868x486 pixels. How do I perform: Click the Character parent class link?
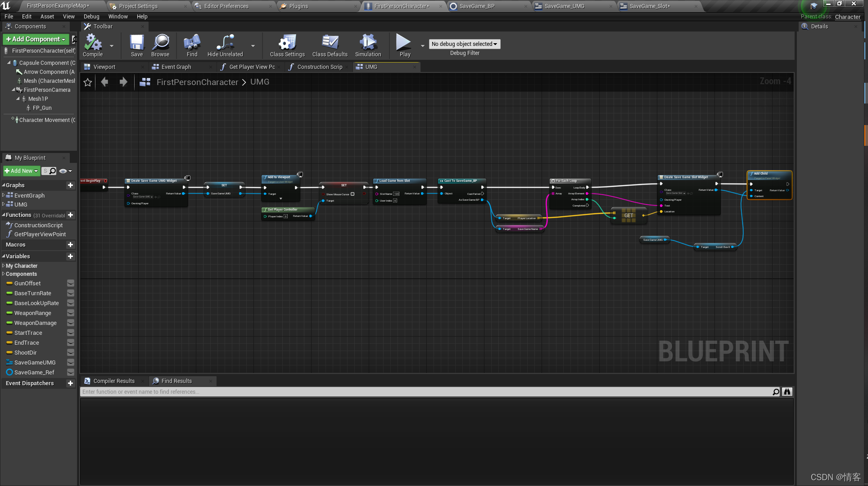click(847, 17)
